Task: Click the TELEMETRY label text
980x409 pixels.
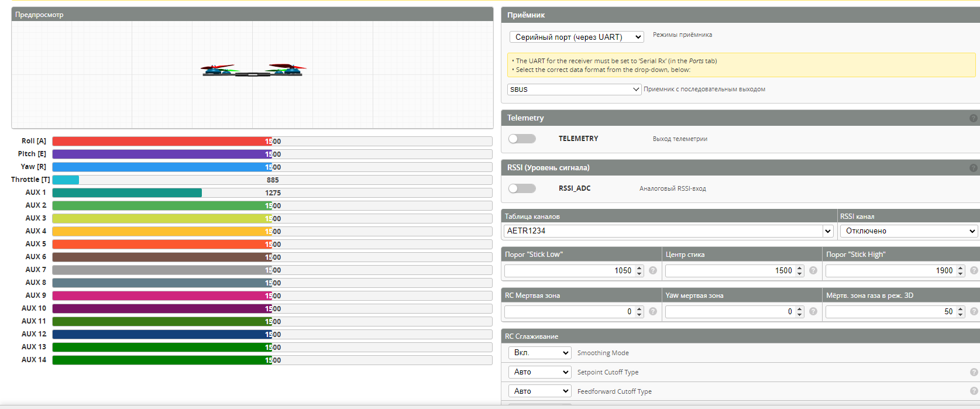Action: click(x=578, y=139)
